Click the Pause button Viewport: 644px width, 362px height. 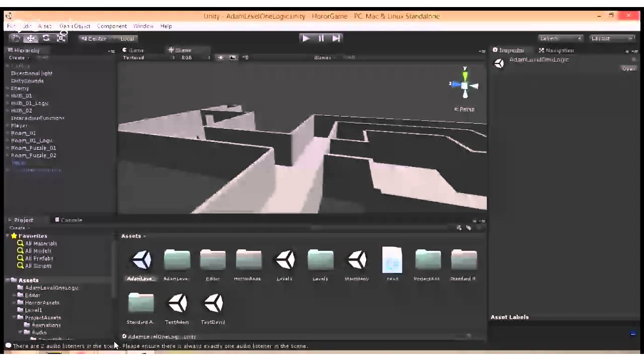tap(321, 38)
